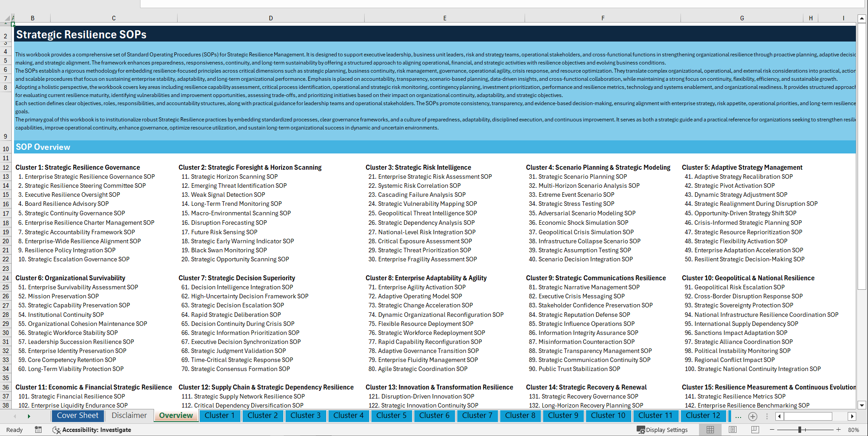The height and width of the screenshot is (436, 868).
Task: Open the Disclaimer tab
Action: tap(129, 416)
